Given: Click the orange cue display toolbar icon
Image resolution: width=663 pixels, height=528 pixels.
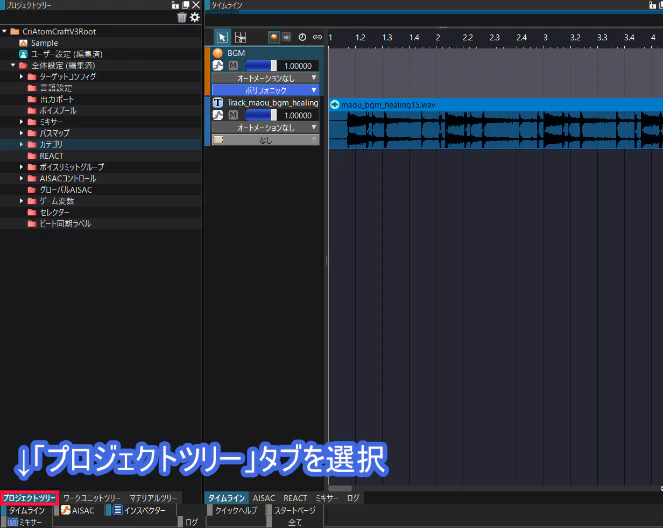Looking at the screenshot, I should pos(274,37).
